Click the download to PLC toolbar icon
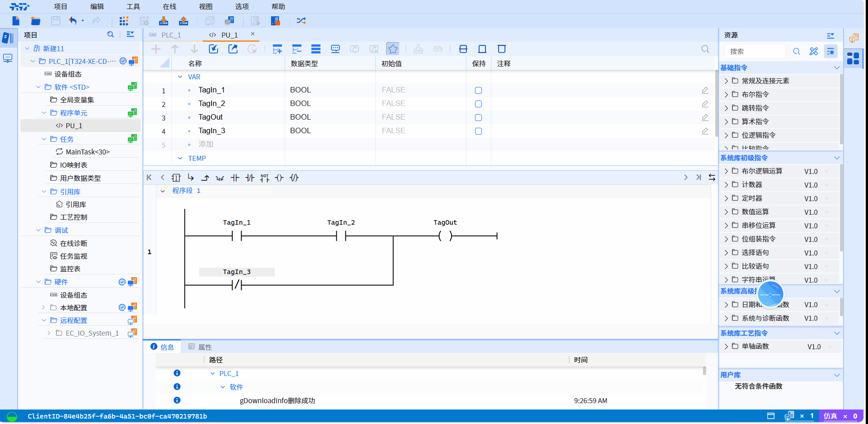This screenshot has width=868, height=424. point(164,21)
